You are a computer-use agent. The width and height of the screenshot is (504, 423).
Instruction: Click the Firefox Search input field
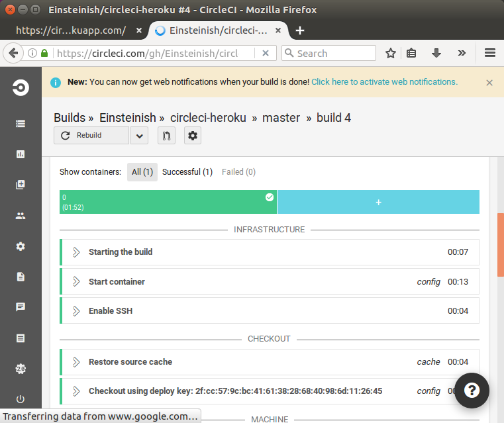(328, 53)
